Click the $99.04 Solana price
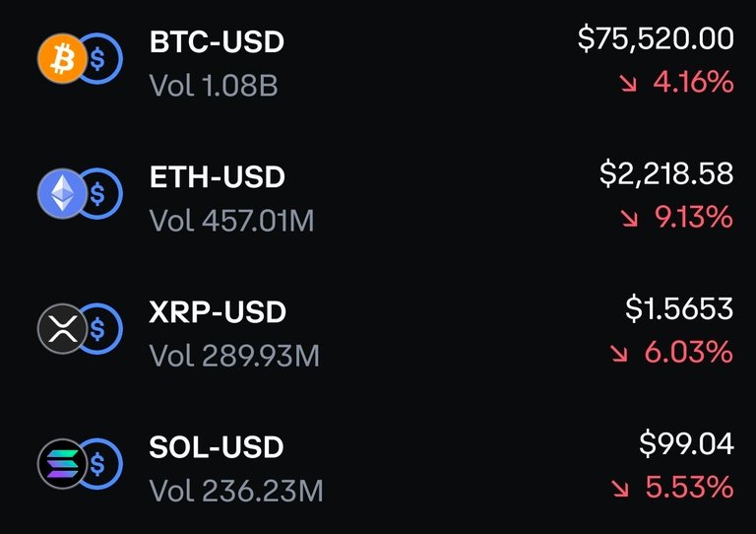The height and width of the screenshot is (534, 756). [686, 444]
